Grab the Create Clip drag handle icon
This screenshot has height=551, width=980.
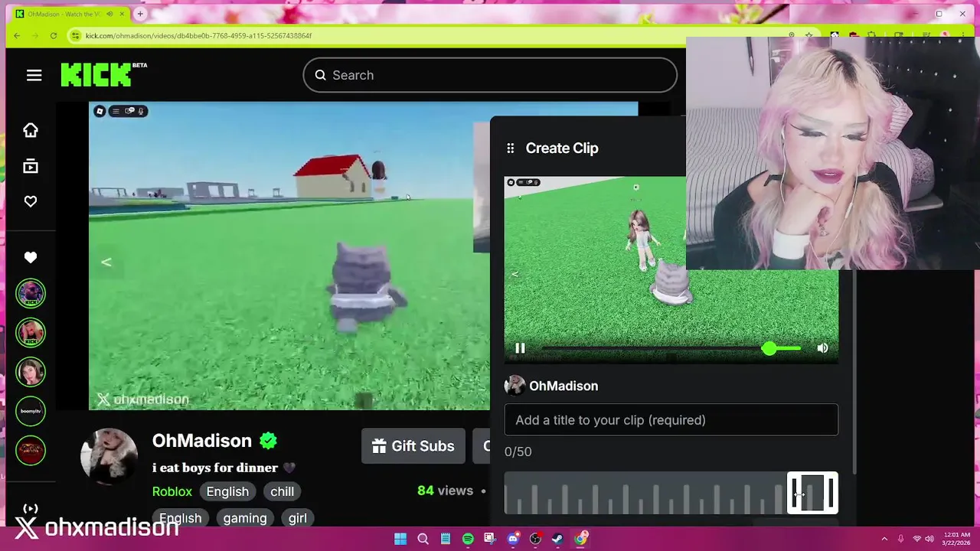click(511, 148)
